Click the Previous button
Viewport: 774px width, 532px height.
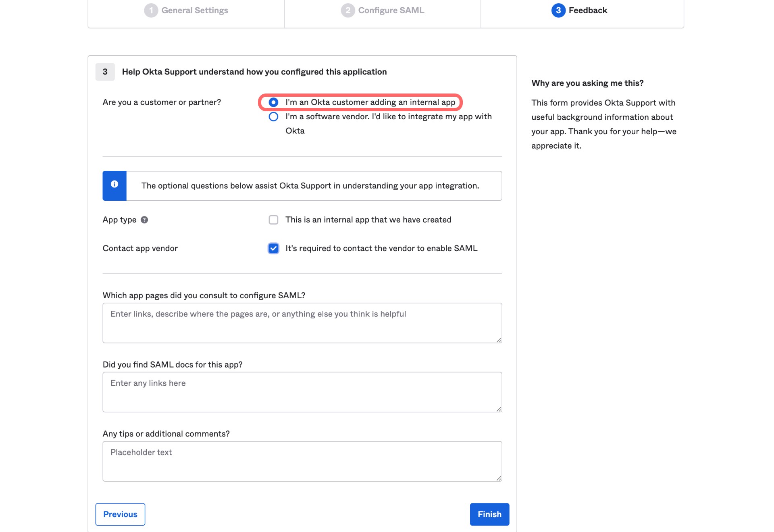(x=120, y=514)
